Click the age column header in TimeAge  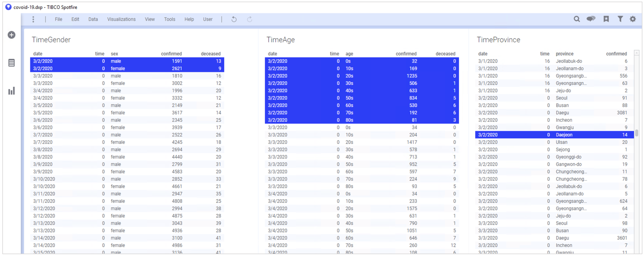349,54
